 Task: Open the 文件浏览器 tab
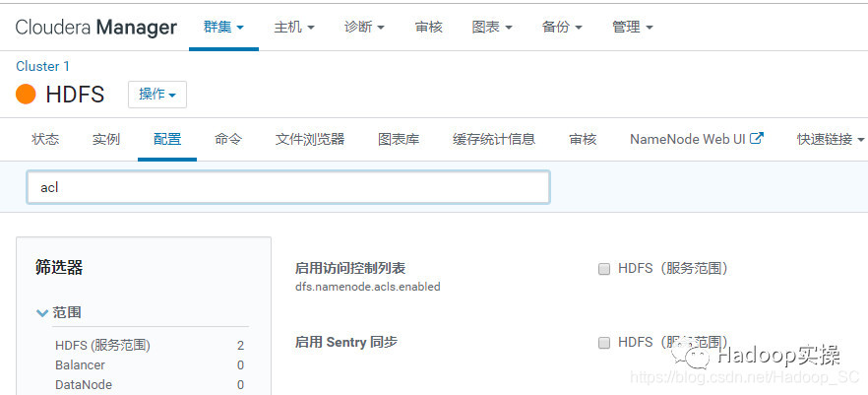click(x=310, y=139)
